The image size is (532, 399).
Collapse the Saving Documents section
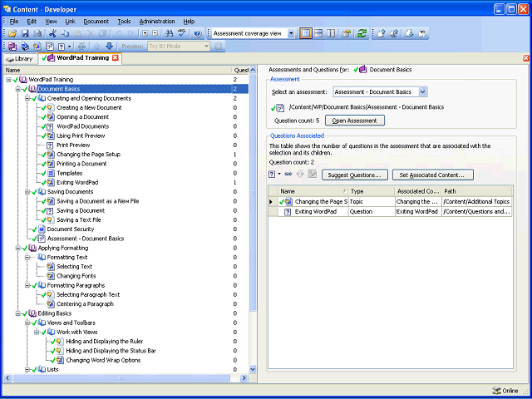pos(27,192)
